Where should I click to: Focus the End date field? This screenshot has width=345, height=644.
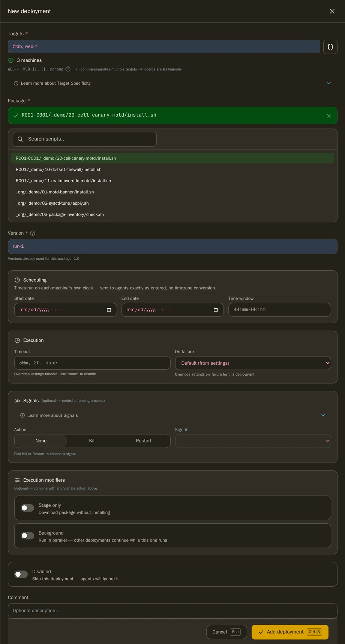(172, 310)
